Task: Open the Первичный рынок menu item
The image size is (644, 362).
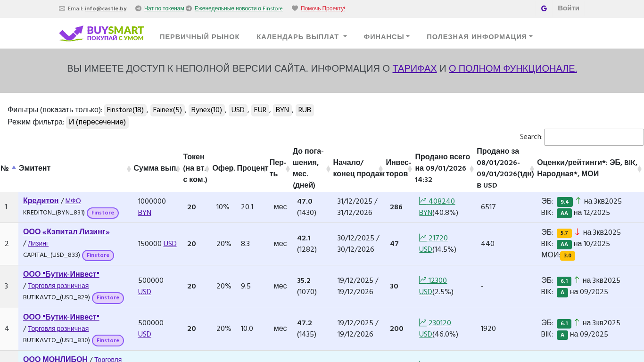Action: [x=199, y=37]
